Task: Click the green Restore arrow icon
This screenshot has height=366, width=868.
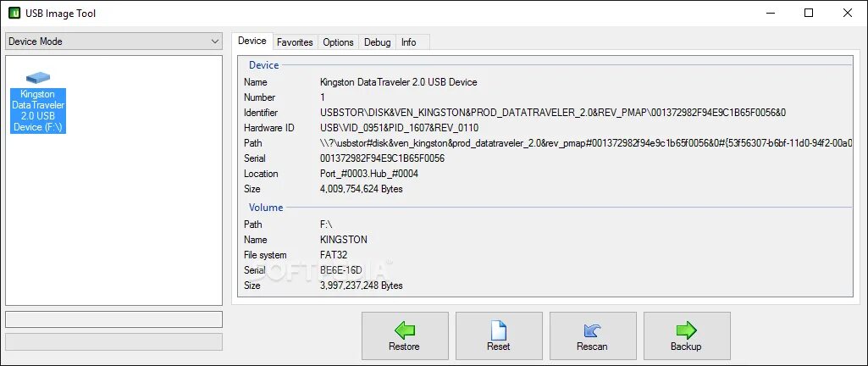Action: 405,330
